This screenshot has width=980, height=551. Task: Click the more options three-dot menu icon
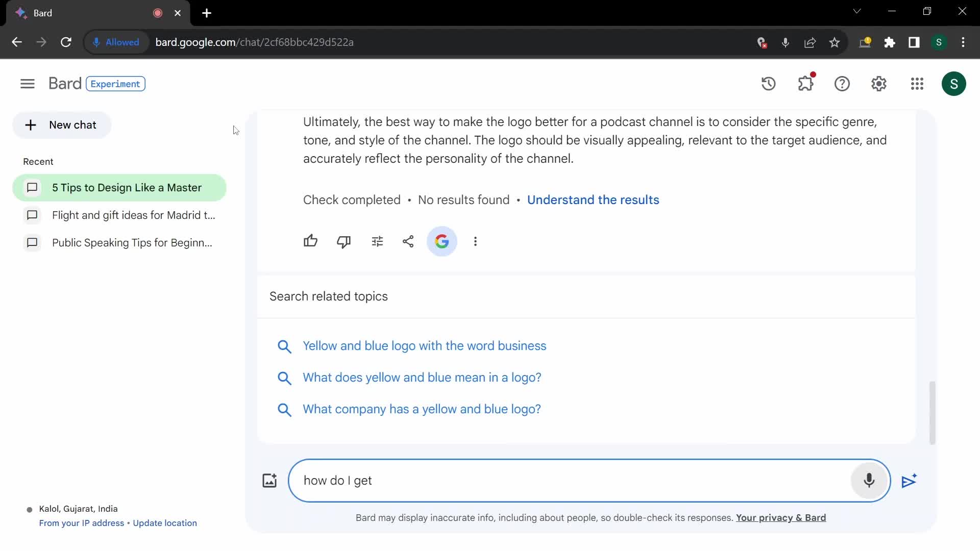(x=477, y=241)
